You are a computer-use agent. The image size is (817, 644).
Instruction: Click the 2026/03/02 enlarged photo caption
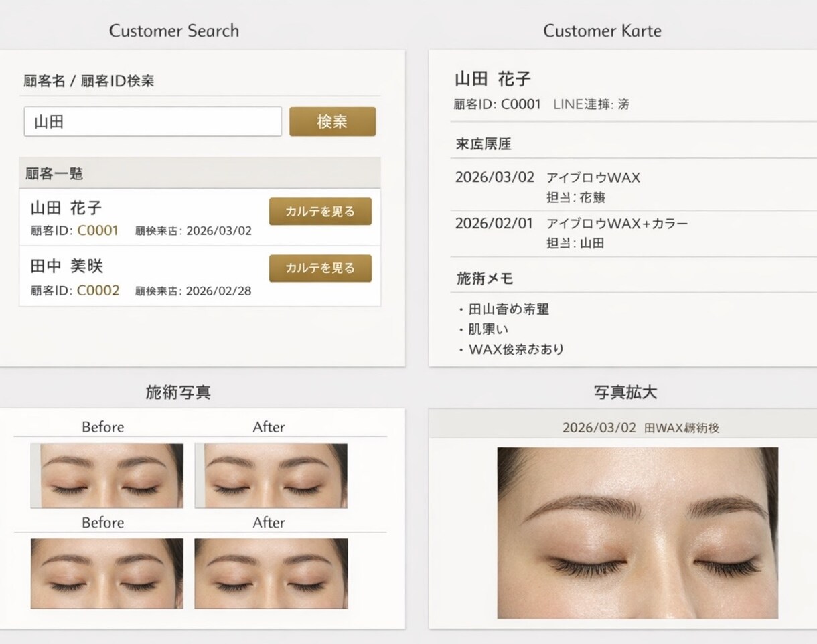pos(641,428)
